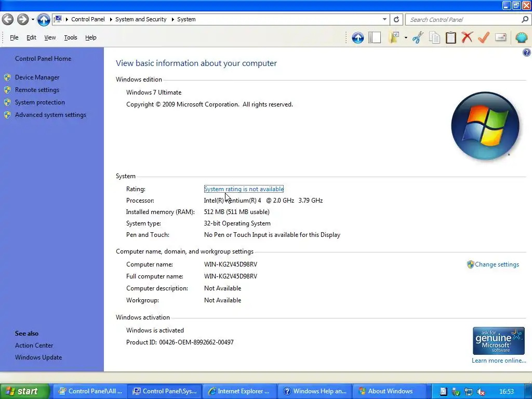Toggle the navigation pane toolbar icon
The width and height of the screenshot is (532, 399).
click(x=375, y=37)
